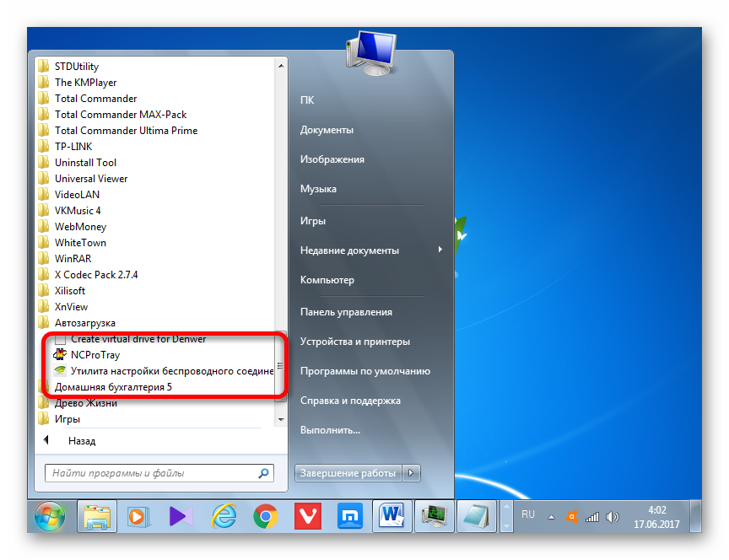Image resolution: width=729 pixels, height=560 pixels.
Task: Expand the Universal Viewer folder
Action: click(x=83, y=179)
